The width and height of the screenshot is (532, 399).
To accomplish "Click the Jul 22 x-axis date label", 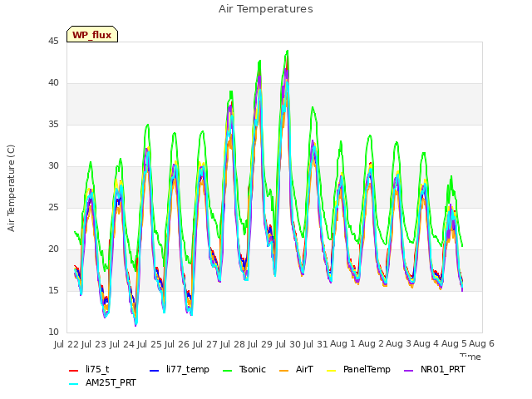I will [x=66, y=344].
